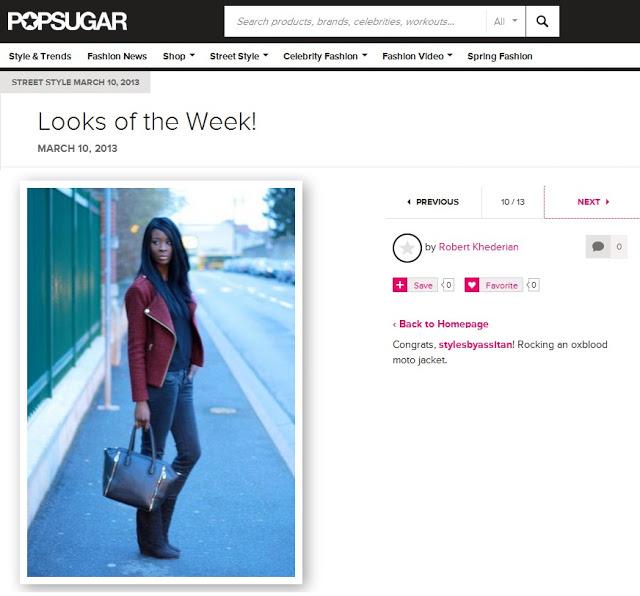
Task: Click the Robert Khederian author link
Action: point(478,247)
